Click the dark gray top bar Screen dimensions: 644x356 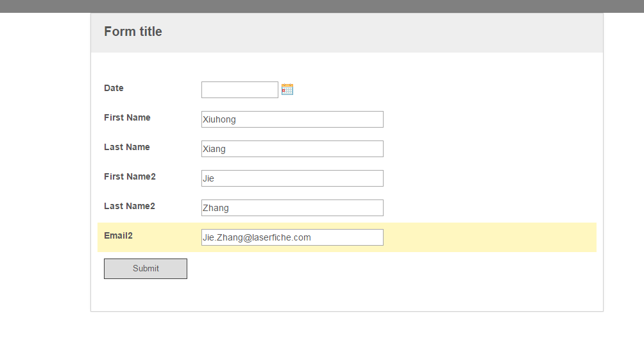322,6
